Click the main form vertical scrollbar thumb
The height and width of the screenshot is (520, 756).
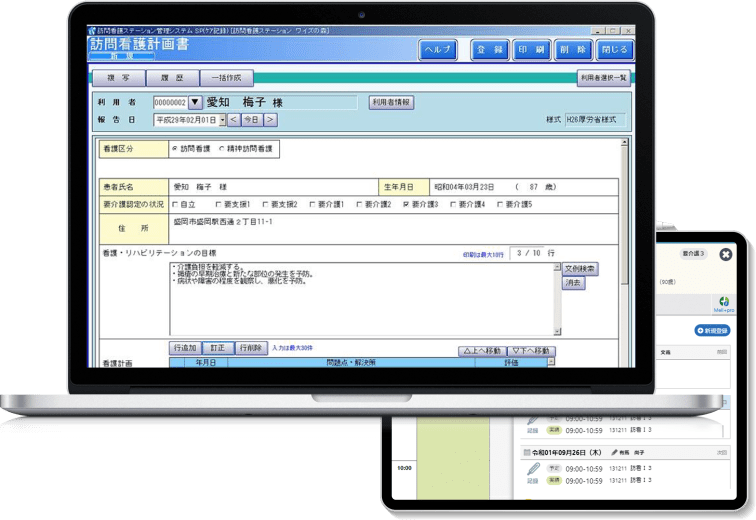[x=625, y=215]
